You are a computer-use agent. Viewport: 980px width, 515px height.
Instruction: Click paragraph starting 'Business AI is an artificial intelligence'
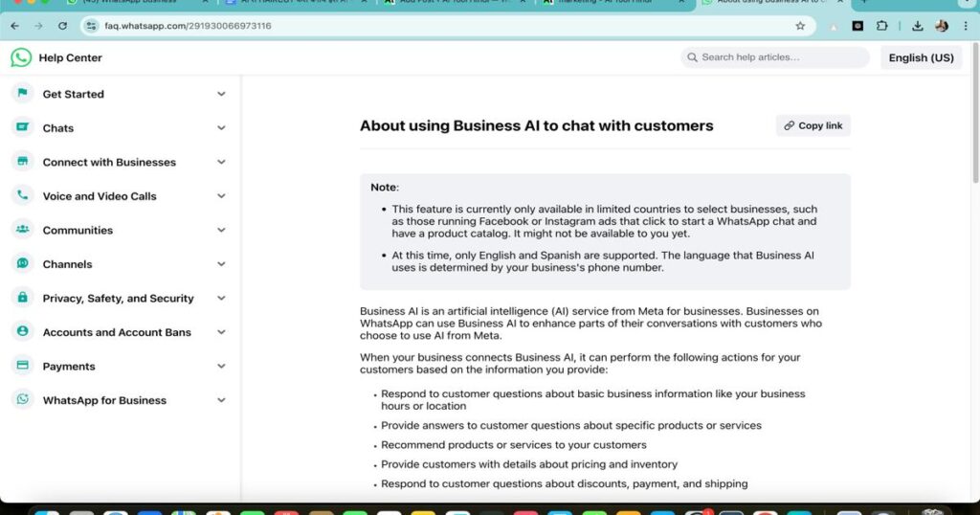[x=590, y=324]
